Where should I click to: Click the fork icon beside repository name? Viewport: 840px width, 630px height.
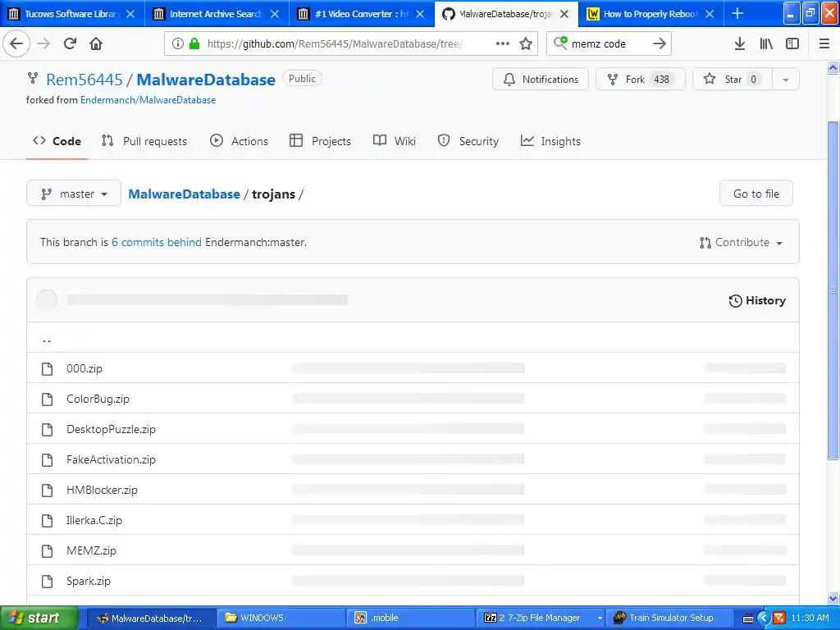tap(33, 79)
